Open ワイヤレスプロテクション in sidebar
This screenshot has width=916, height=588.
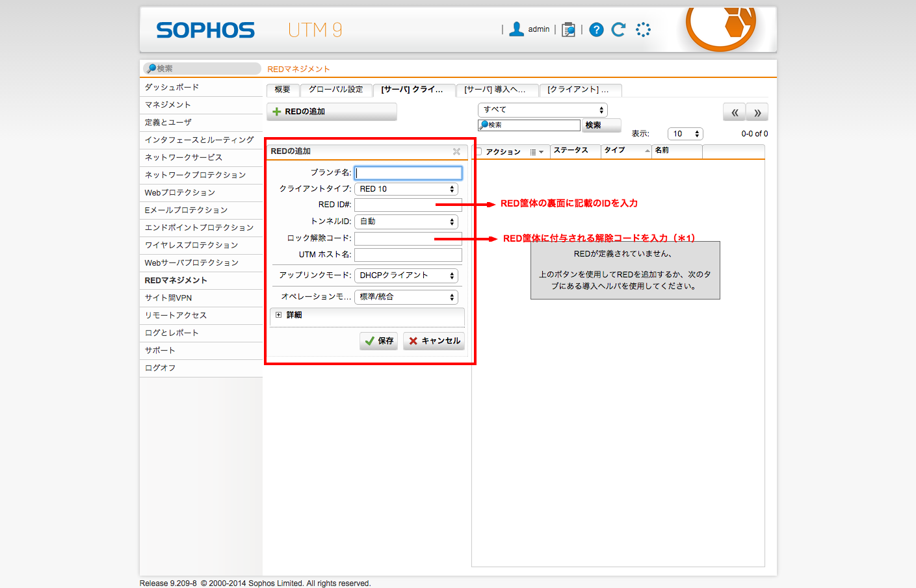coord(201,246)
